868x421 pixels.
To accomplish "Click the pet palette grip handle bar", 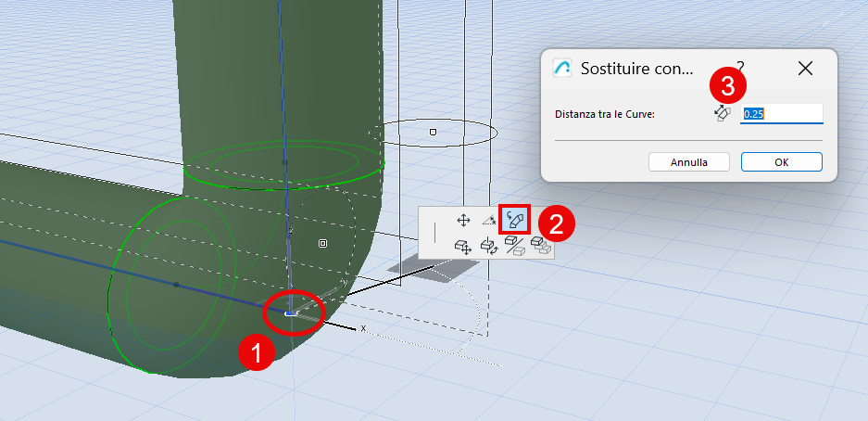I will pos(435,233).
